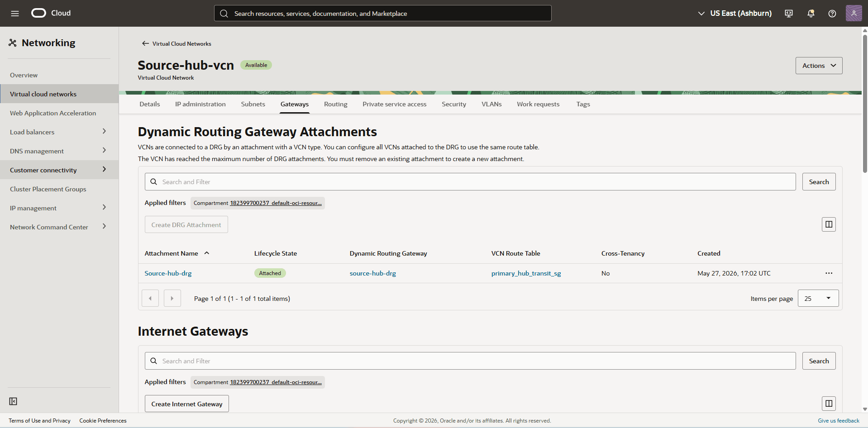868x428 pixels.
Task: Open Cookie Preferences
Action: click(103, 421)
